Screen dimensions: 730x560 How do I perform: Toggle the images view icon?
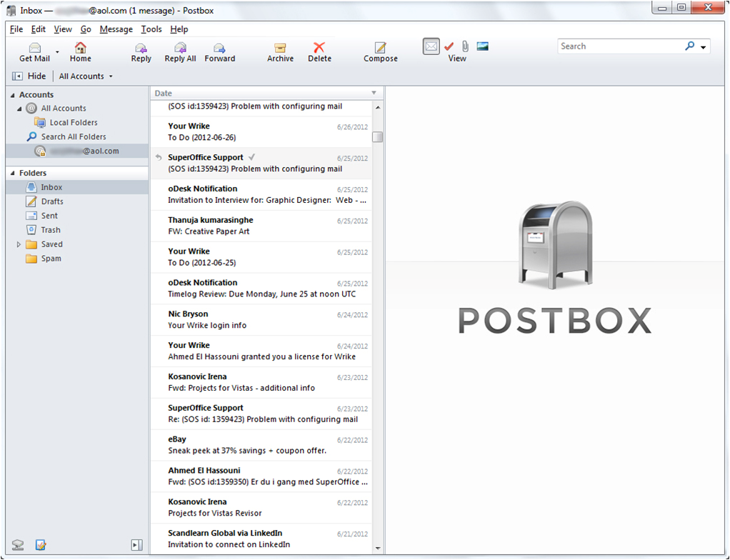(x=483, y=46)
